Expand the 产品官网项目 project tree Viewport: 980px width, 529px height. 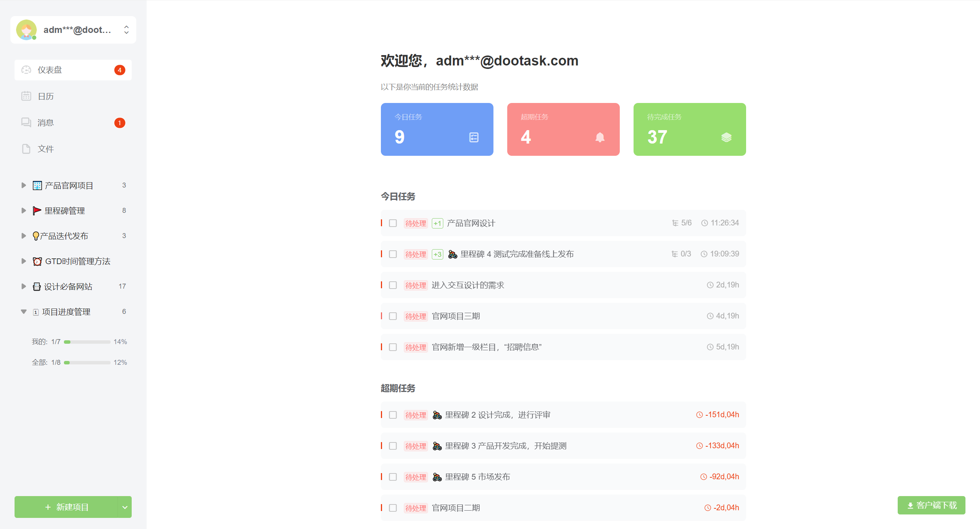[24, 185]
